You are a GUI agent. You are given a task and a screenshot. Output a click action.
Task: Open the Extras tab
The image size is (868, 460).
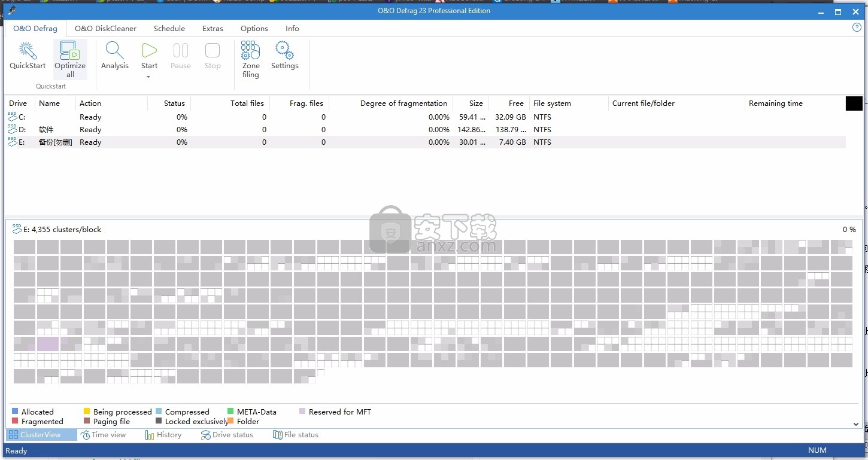[x=213, y=28]
